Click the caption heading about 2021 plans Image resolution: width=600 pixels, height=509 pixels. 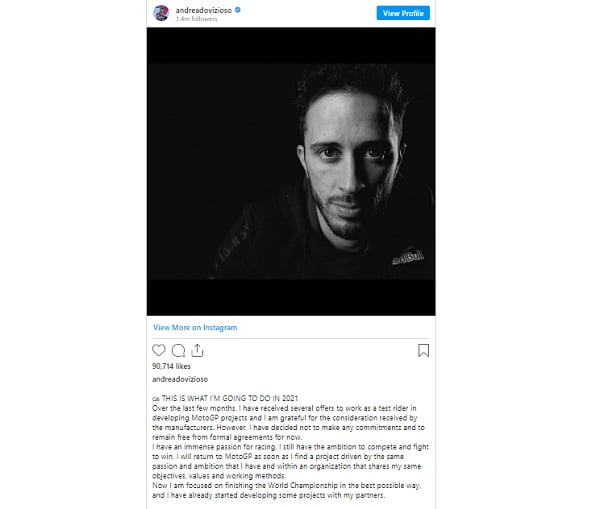pos(225,398)
